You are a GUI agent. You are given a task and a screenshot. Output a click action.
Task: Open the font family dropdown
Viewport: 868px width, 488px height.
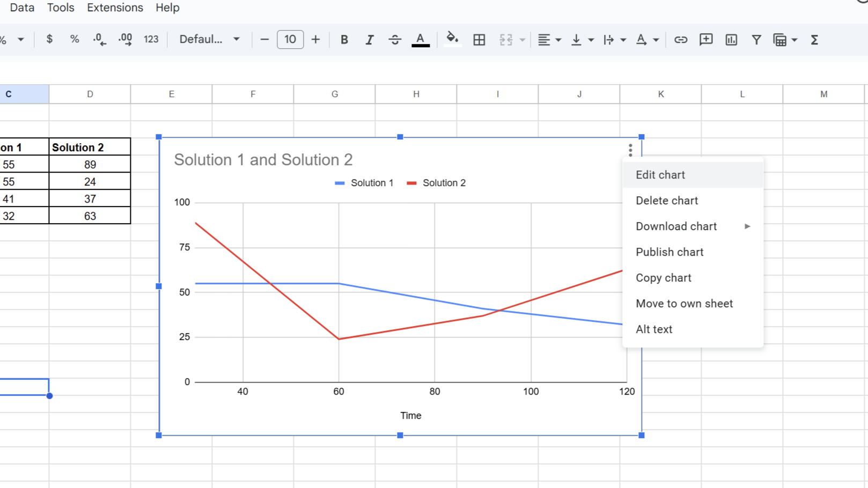[209, 39]
